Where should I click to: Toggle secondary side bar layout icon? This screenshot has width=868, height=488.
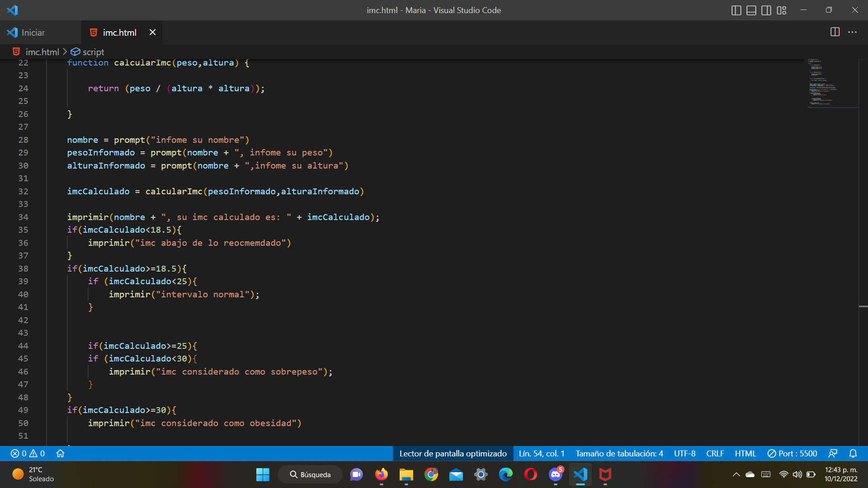766,10
